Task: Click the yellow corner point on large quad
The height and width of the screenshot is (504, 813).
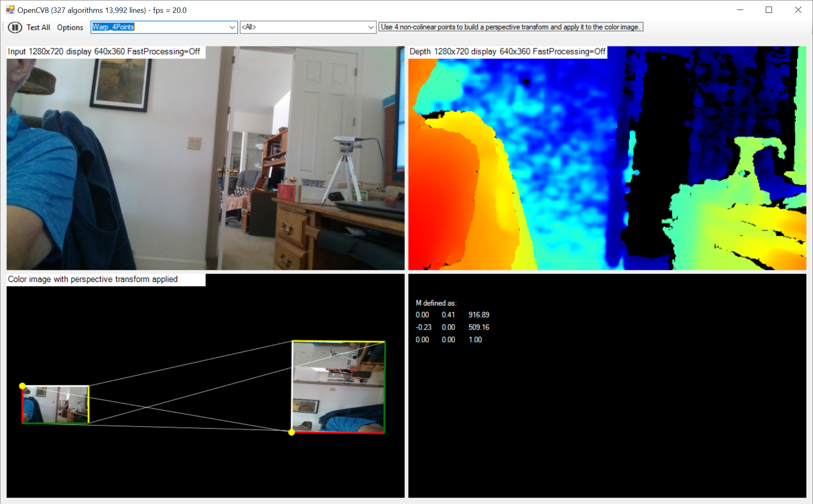Action: coord(291,432)
